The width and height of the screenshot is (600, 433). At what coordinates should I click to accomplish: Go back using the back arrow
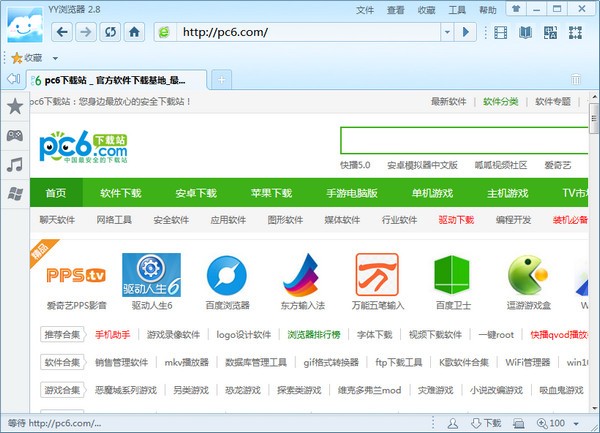(62, 32)
